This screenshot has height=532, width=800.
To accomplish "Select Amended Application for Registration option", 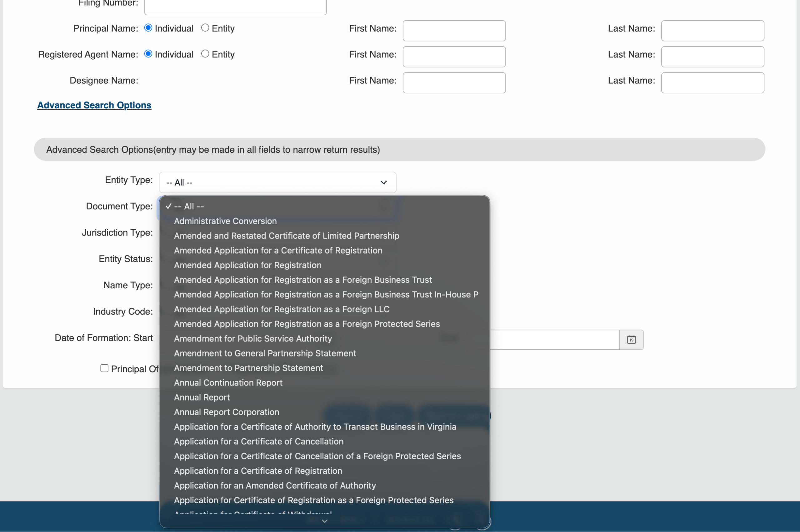I will 324,265.
